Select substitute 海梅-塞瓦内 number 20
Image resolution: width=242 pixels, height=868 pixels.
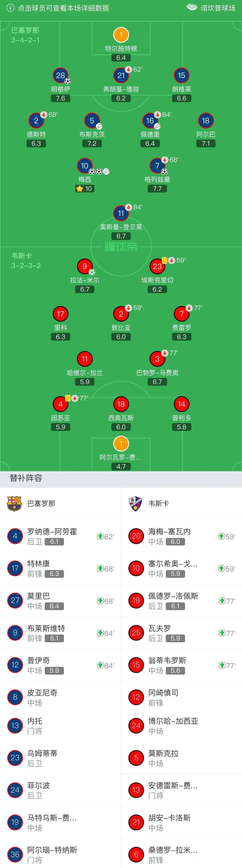point(136,536)
